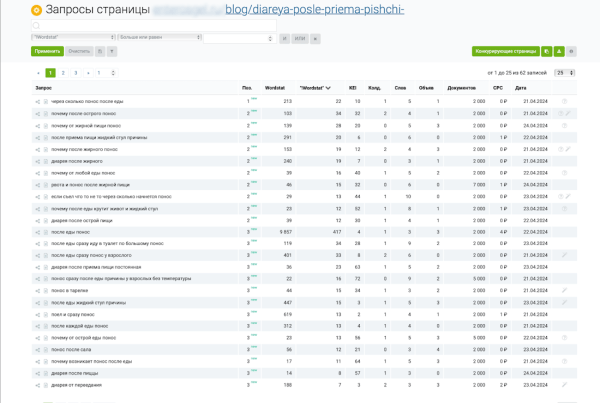Viewport: 600px width, 403px height.
Task: Toggle the ИЛИ logical operator button
Action: tap(299, 38)
